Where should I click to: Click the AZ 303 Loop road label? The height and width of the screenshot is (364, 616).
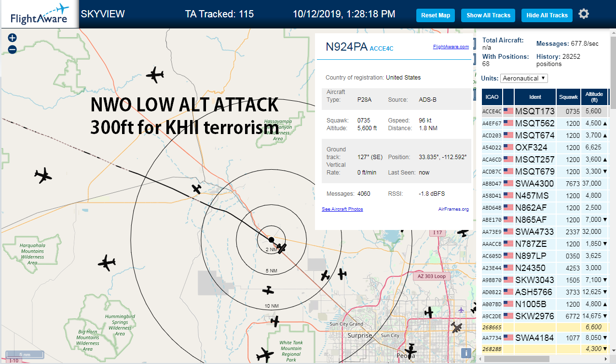point(431,276)
